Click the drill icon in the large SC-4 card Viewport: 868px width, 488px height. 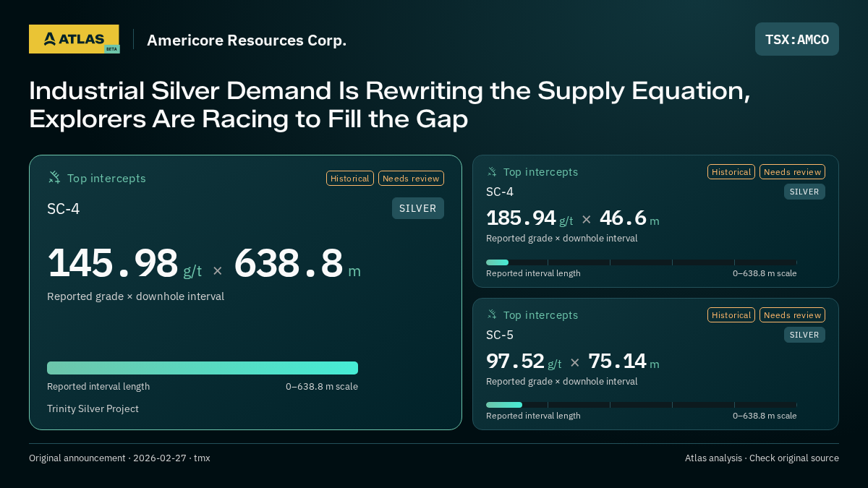pos(54,177)
